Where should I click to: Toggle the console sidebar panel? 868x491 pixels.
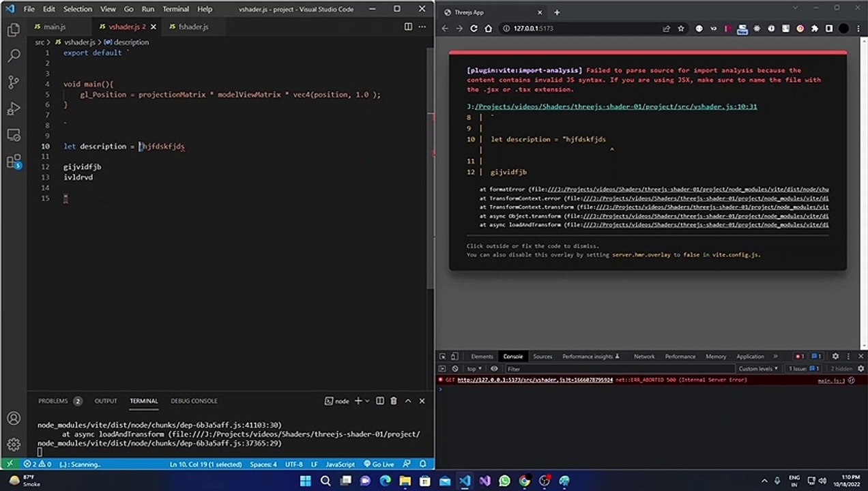click(x=442, y=369)
